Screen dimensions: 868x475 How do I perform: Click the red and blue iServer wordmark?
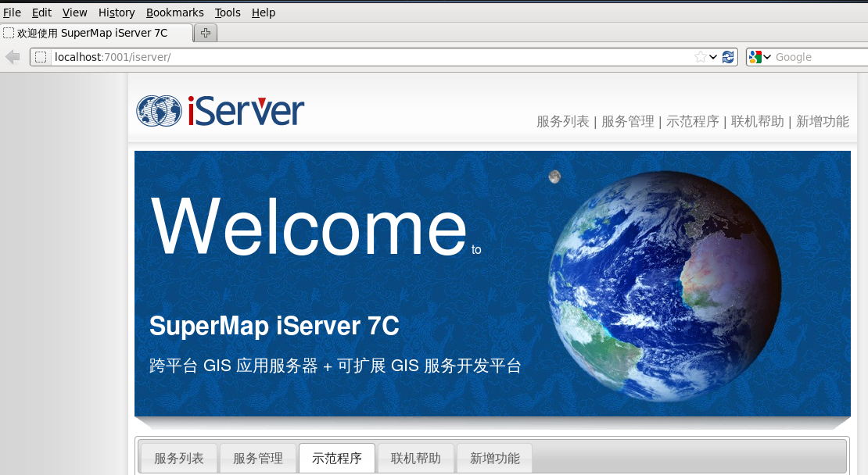pyautogui.click(x=246, y=111)
